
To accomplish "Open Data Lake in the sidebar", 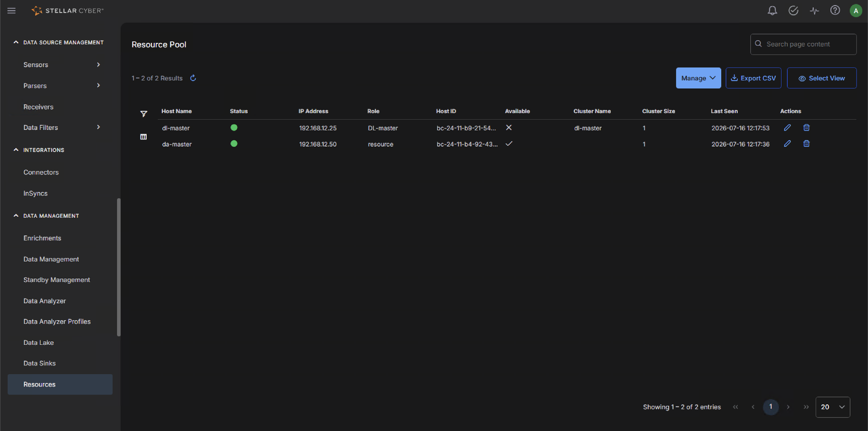I will tap(38, 342).
